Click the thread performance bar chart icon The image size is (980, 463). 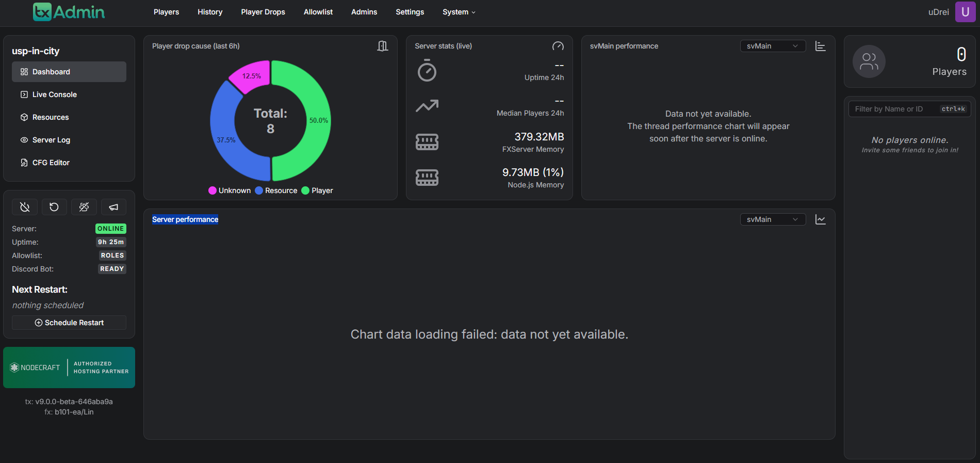(x=821, y=46)
